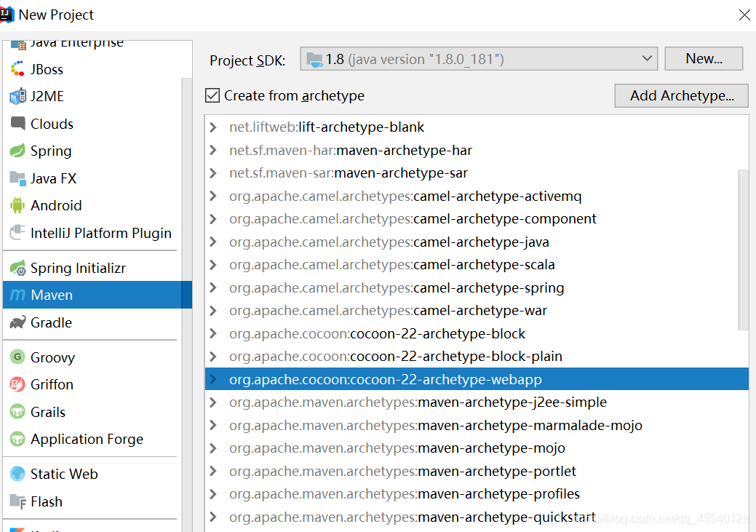Click the Project SDK label

click(247, 60)
